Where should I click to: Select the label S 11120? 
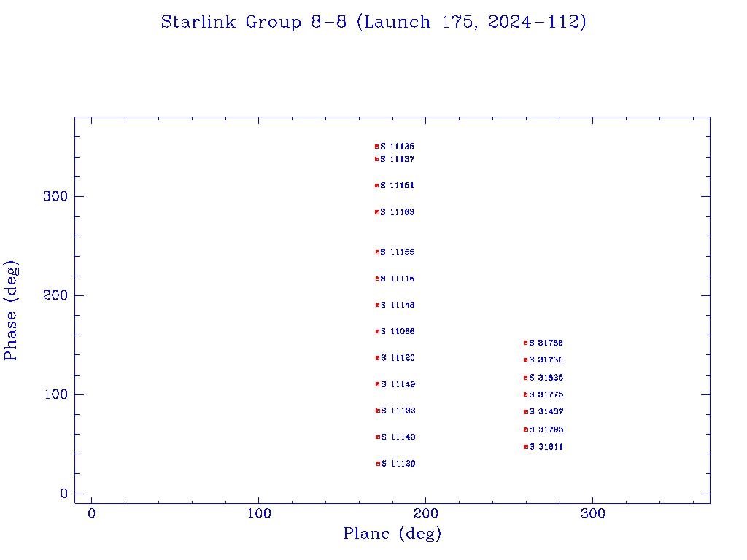tap(398, 357)
